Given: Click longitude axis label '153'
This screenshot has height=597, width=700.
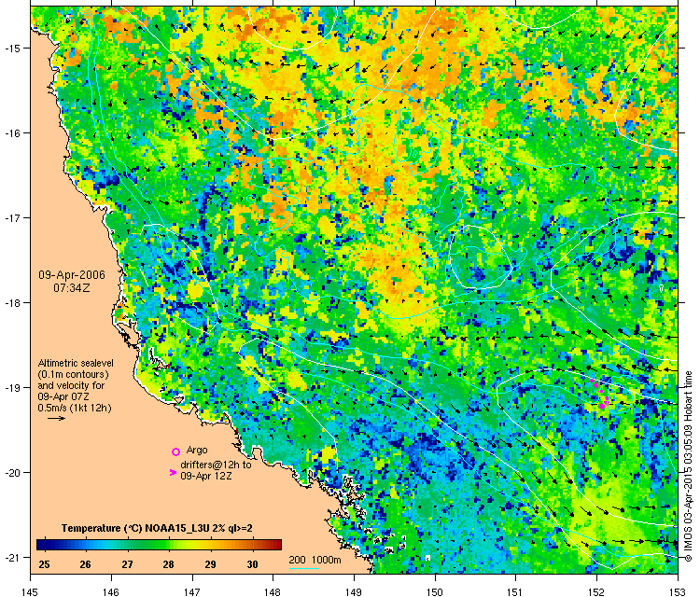Looking at the screenshot, I should 678,591.
